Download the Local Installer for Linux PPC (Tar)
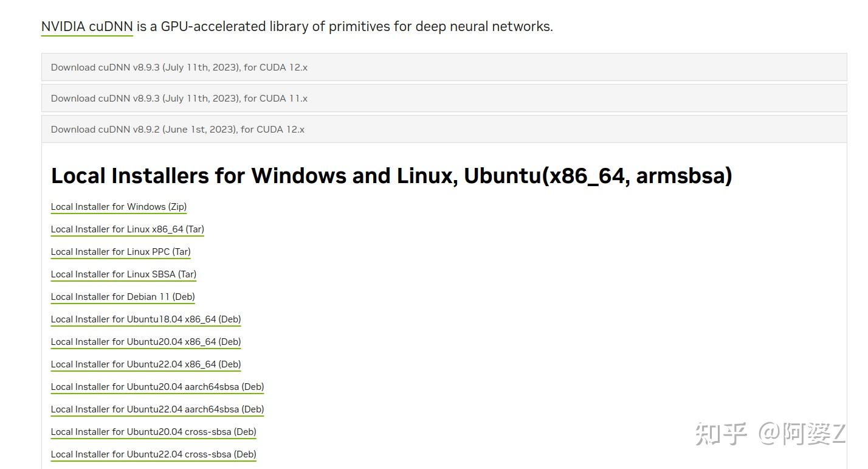 click(120, 251)
